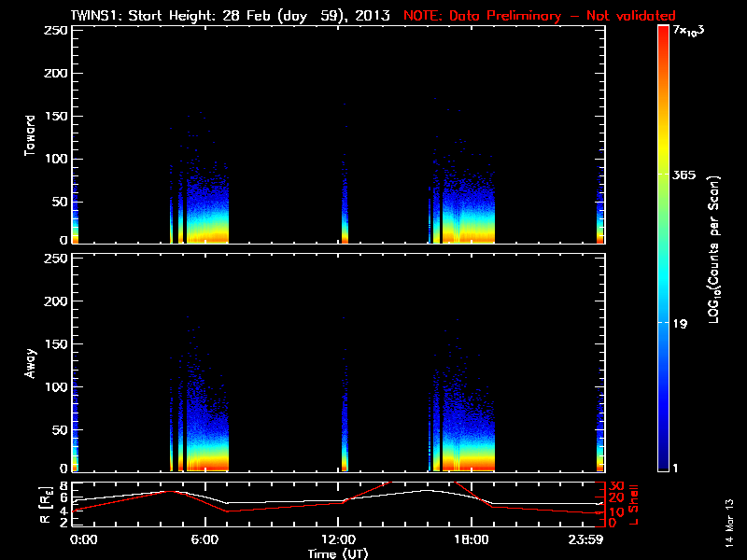Click the '12:00' time axis label
Image resolution: width=747 pixels, height=560 pixels.
point(338,539)
